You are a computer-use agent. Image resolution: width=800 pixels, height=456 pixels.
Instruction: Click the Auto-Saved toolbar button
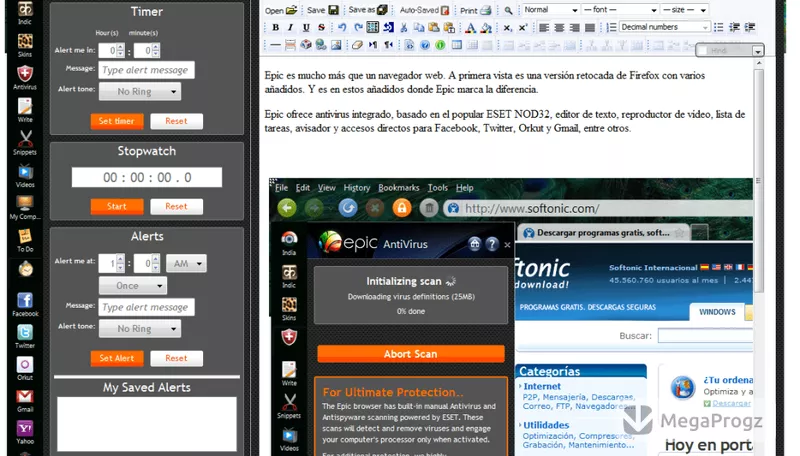coord(424,10)
